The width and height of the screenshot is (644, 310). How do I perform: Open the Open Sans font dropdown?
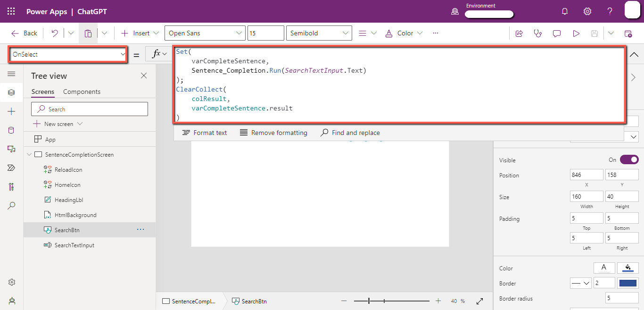(205, 33)
